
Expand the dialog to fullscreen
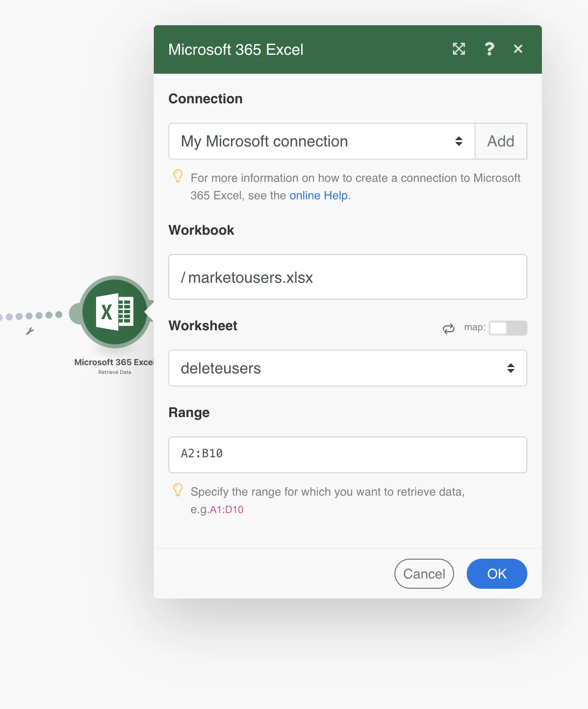click(458, 49)
